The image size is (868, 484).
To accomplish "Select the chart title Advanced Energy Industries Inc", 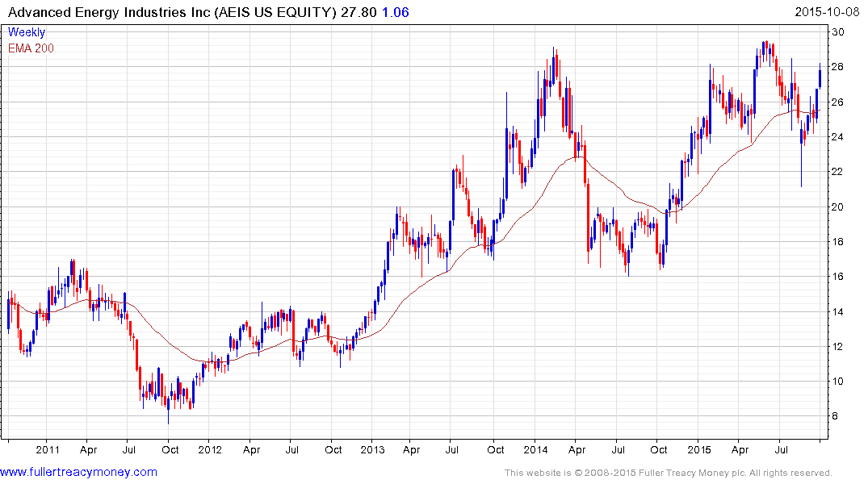I will point(109,12).
